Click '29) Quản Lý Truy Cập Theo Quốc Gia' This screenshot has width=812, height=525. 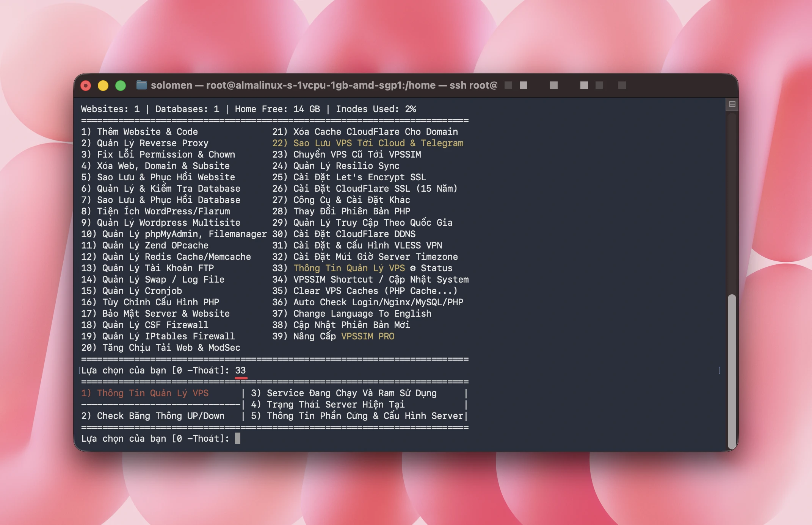click(x=362, y=223)
